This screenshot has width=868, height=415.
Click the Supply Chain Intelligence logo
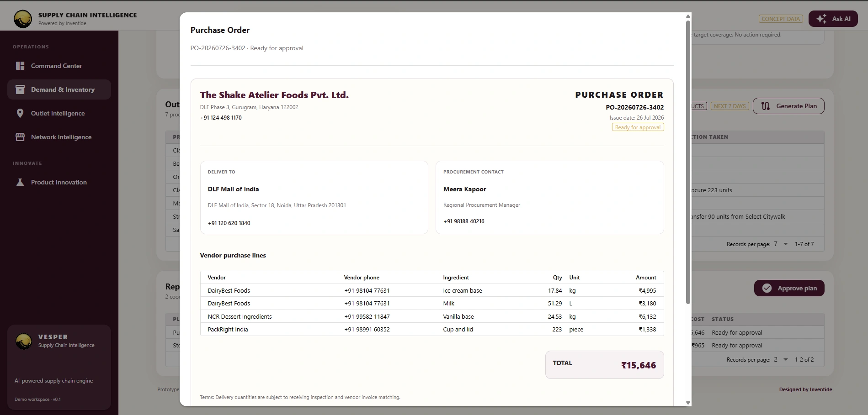click(x=23, y=19)
